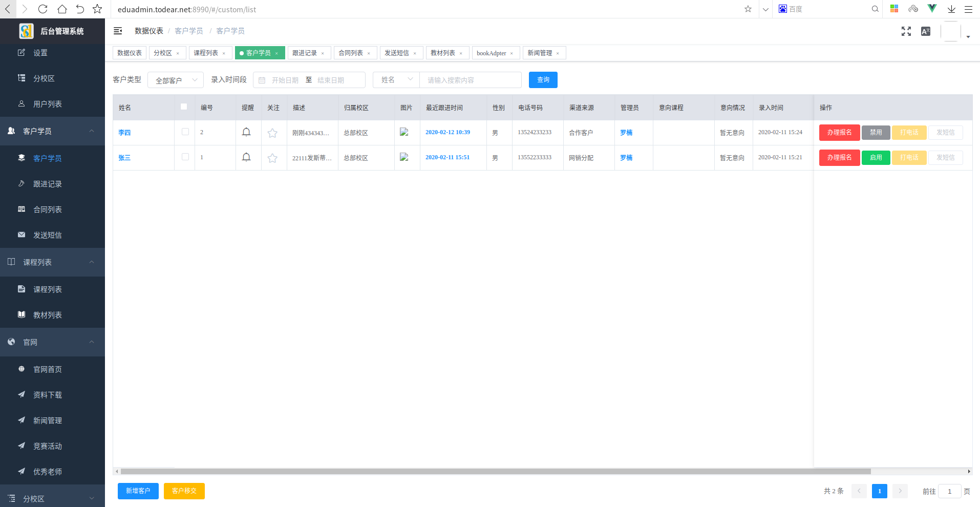Check the row checkbox for 张三
980x507 pixels.
pyautogui.click(x=185, y=157)
